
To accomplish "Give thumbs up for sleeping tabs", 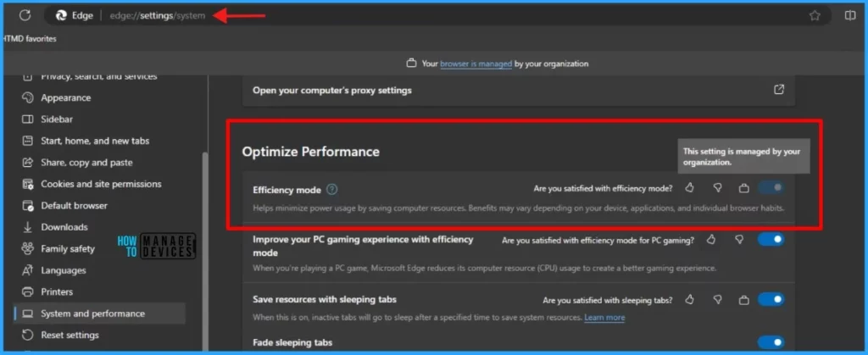I will pyautogui.click(x=689, y=300).
